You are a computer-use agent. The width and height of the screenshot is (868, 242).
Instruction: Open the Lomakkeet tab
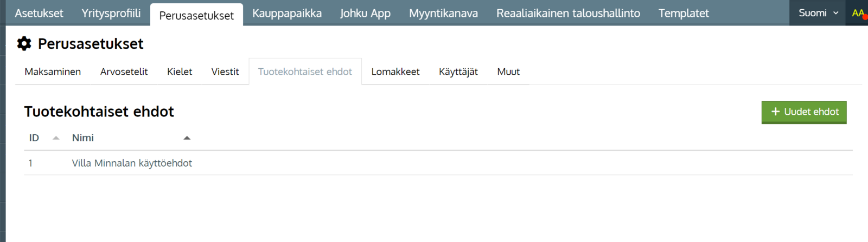pos(395,71)
